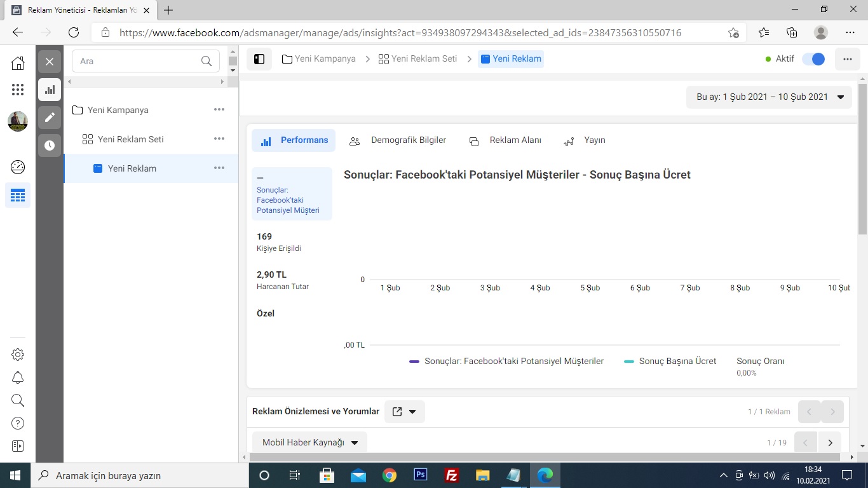This screenshot has width=868, height=488.
Task: Open Edge favorites list icon
Action: pyautogui.click(x=764, y=32)
